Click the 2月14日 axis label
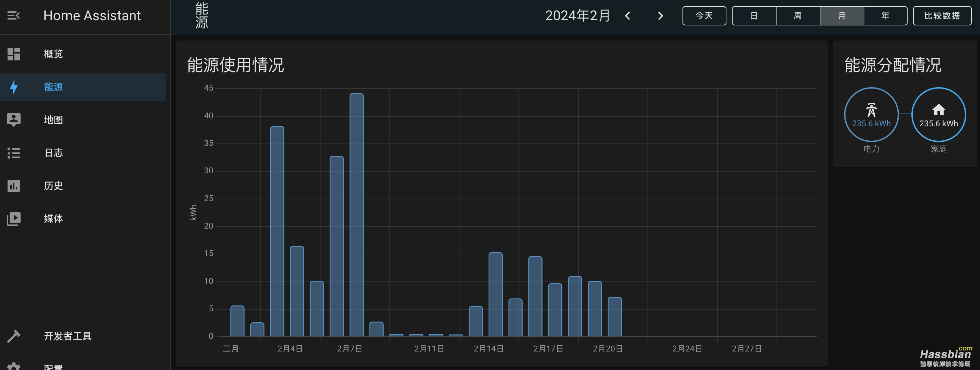This screenshot has height=370, width=980. (x=489, y=349)
